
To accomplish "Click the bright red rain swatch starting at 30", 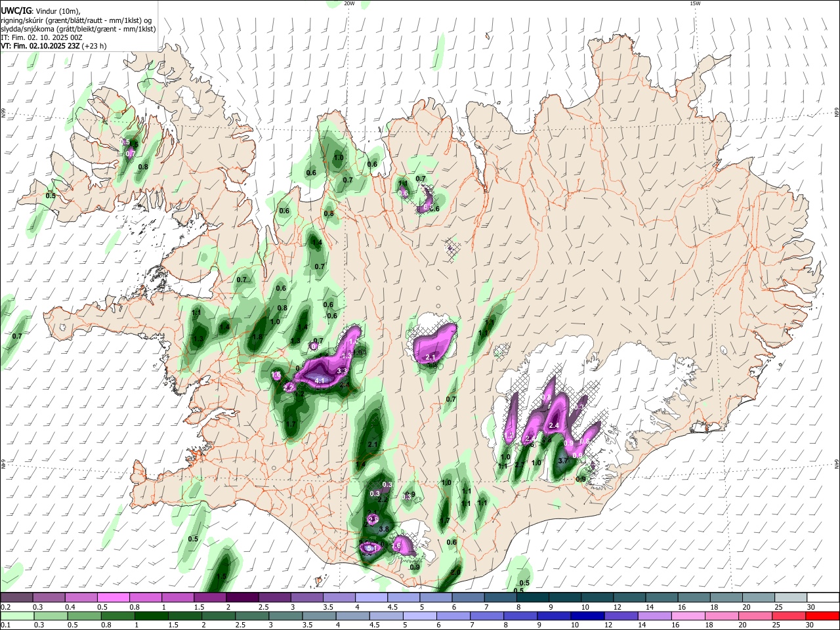I will 823,616.
